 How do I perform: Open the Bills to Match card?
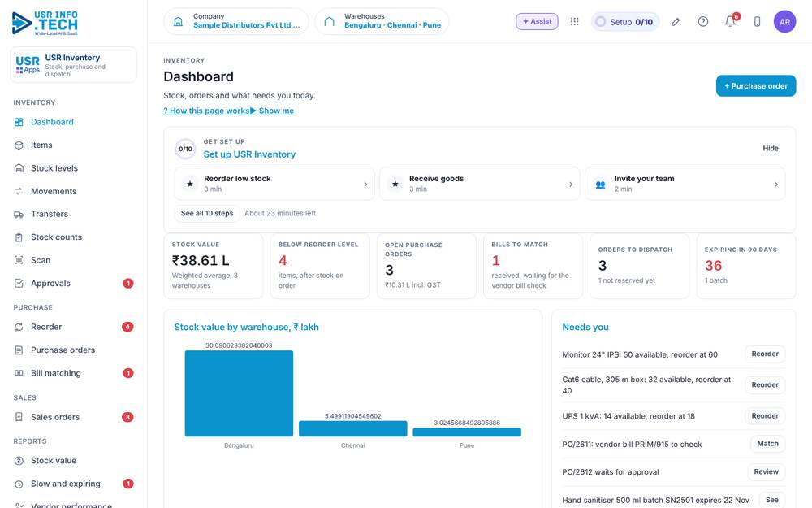click(x=533, y=266)
